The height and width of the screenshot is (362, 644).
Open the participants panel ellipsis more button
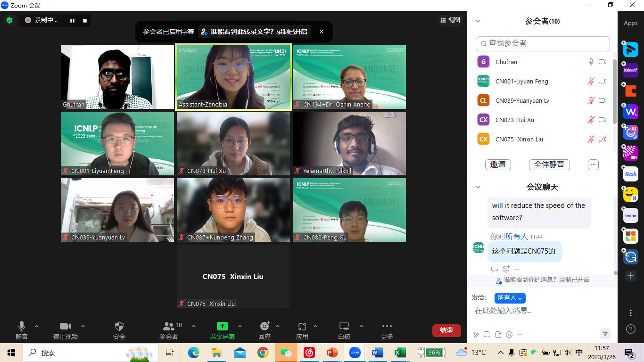594,165
